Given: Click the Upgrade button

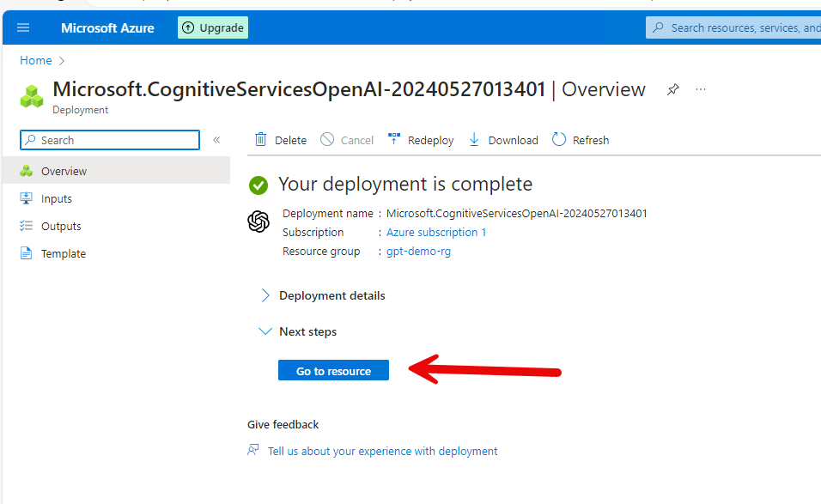Looking at the screenshot, I should (213, 27).
